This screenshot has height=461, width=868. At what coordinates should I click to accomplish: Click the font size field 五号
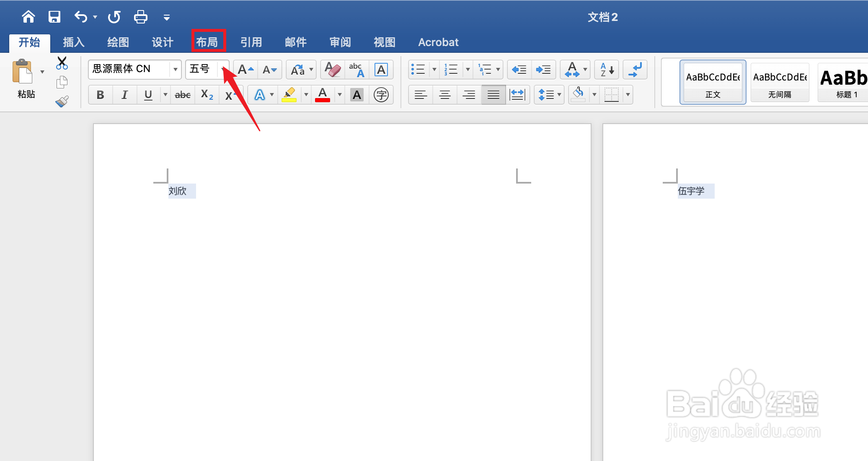(x=202, y=69)
